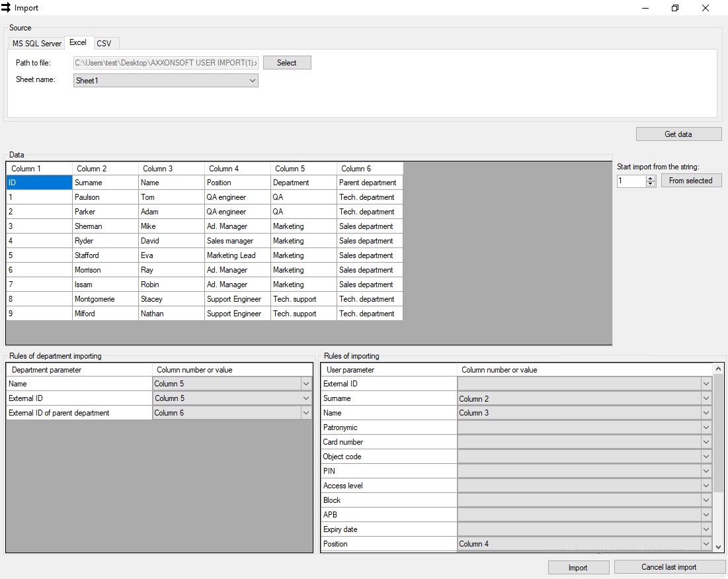Open the Surname column dropdown
Screen dimensions: 728x579
coord(706,399)
